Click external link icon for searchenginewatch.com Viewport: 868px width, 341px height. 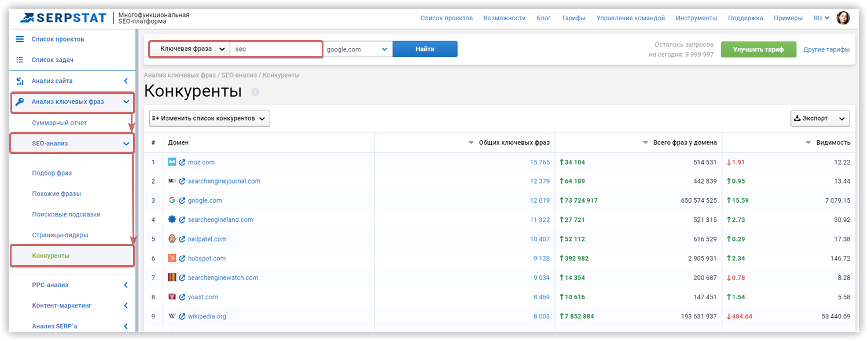pyautogui.click(x=182, y=278)
